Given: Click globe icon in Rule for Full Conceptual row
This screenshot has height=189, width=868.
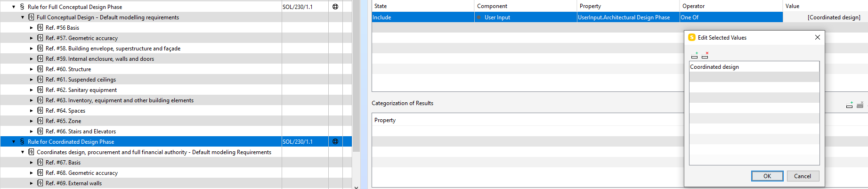Looking at the screenshot, I should [x=335, y=7].
